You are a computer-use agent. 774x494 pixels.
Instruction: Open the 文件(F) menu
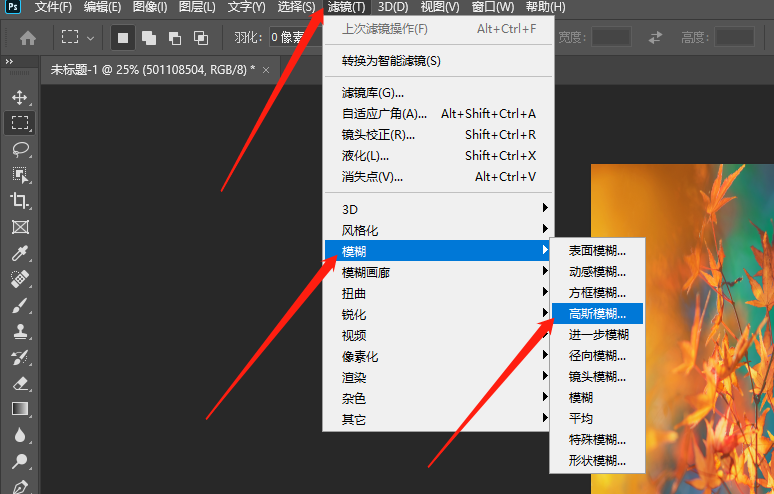tap(53, 7)
